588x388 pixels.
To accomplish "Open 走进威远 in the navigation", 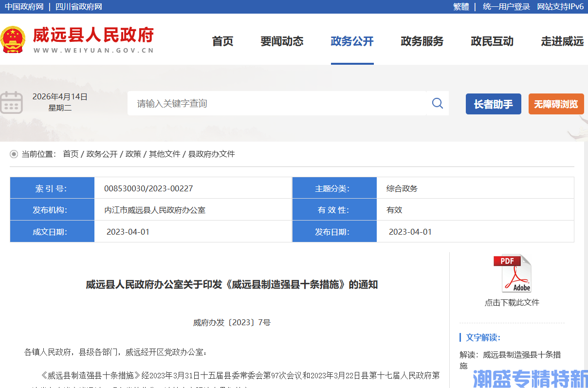I will tap(562, 42).
